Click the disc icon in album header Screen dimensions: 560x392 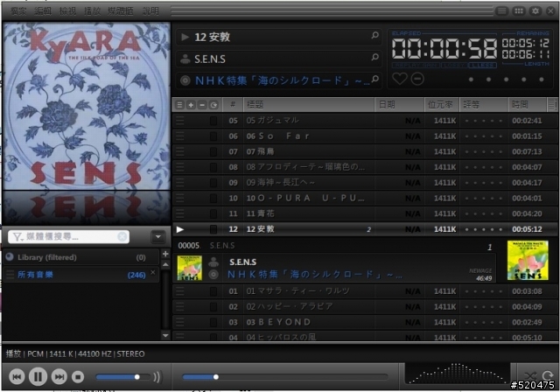pos(213,275)
